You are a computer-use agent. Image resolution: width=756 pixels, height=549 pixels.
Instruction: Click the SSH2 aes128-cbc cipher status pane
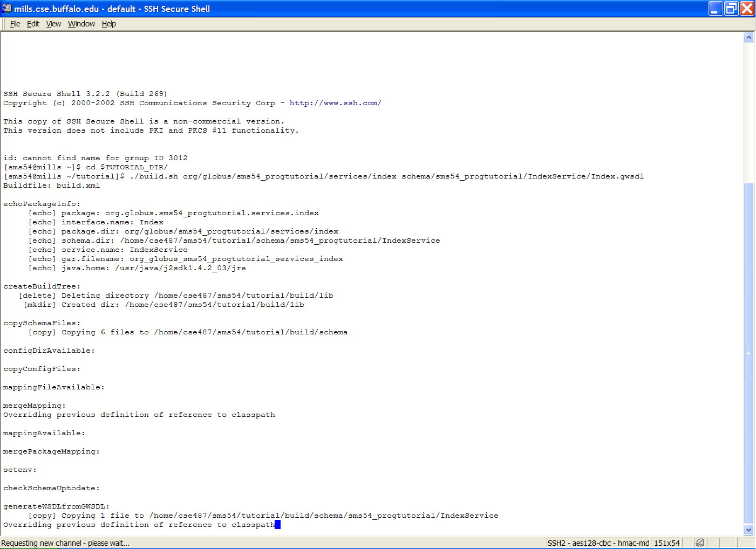point(598,543)
